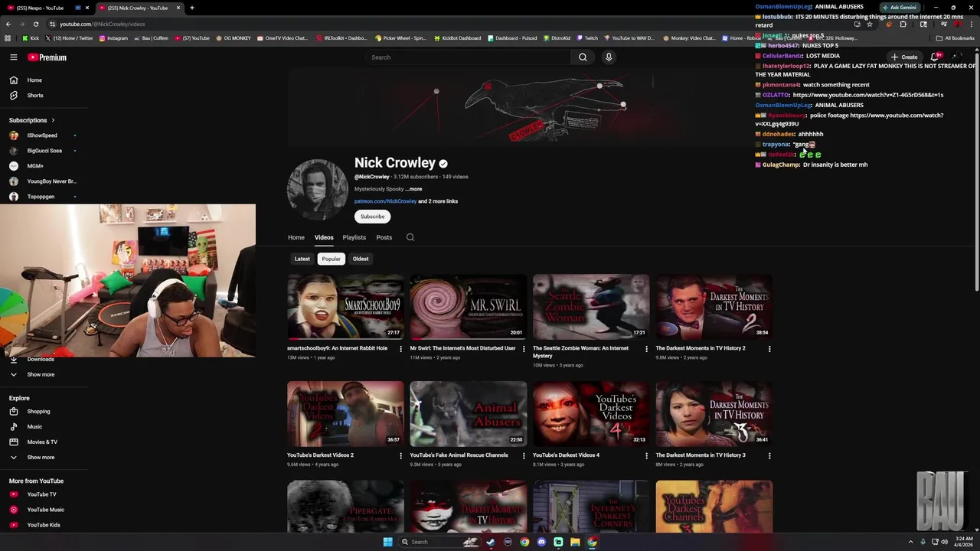The width and height of the screenshot is (980, 551).
Task: Open Windows Start menu
Action: pyautogui.click(x=387, y=542)
